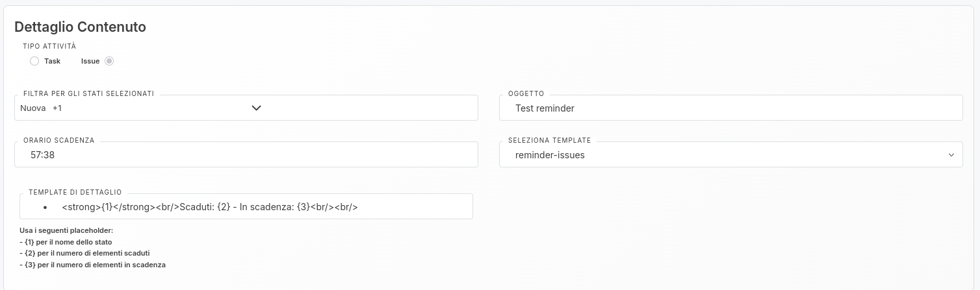
Task: Click the {3} elementi in scadenza hint
Action: [92, 265]
